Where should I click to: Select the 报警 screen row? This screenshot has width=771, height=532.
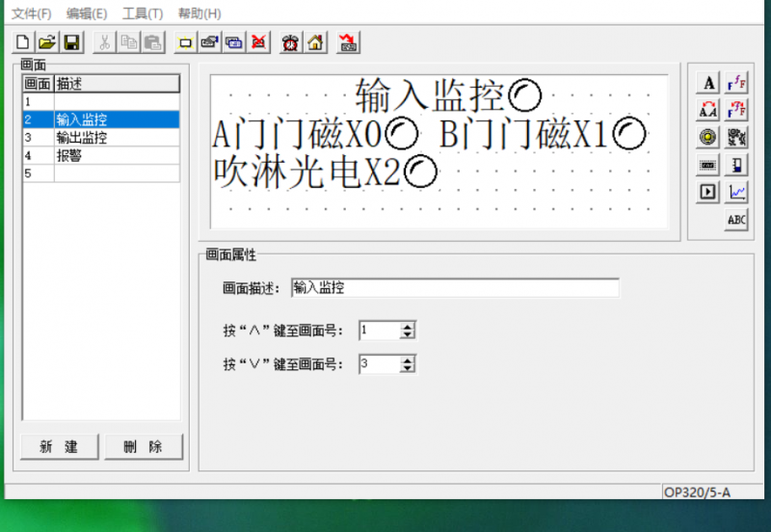pyautogui.click(x=101, y=155)
